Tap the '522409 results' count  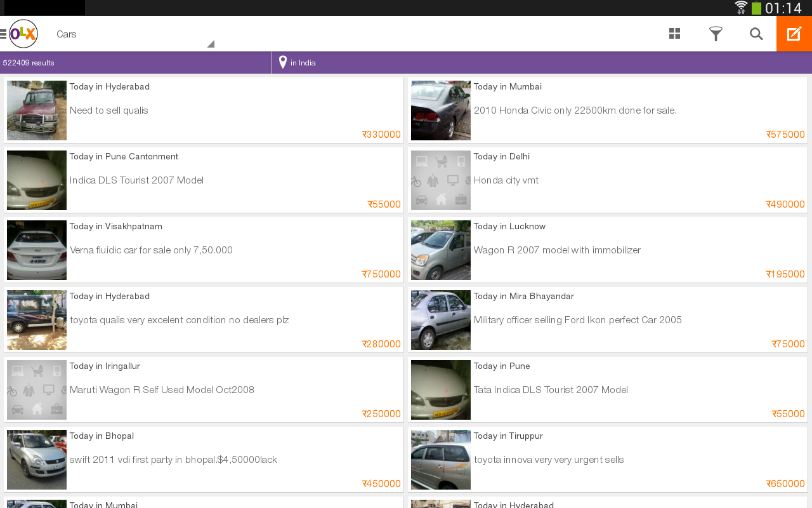[29, 63]
